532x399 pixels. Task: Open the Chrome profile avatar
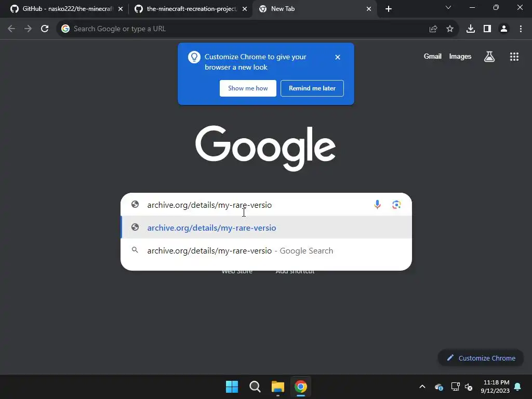504,29
